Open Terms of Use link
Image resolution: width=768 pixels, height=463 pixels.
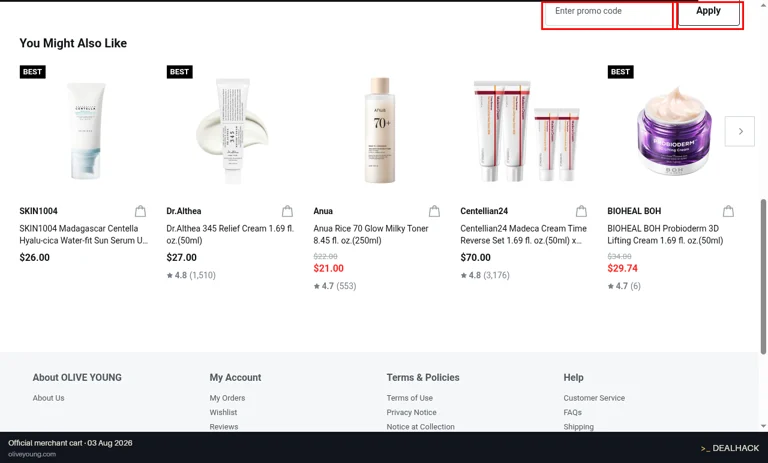click(409, 398)
